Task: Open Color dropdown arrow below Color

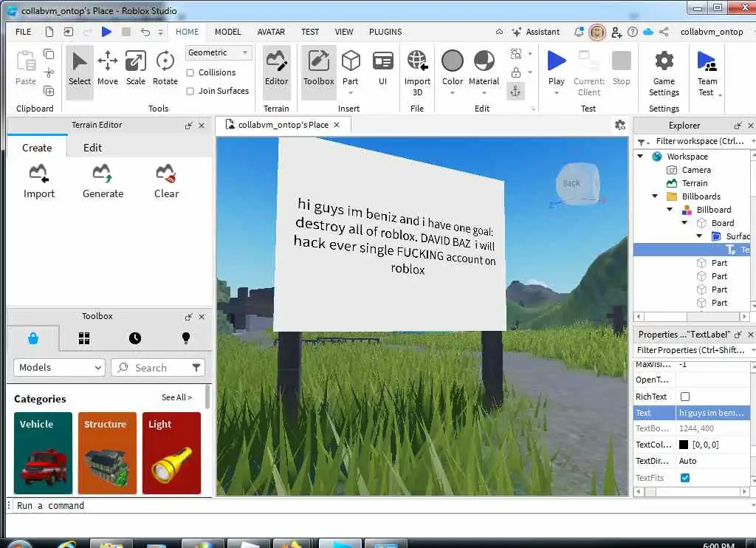Action: (x=453, y=93)
